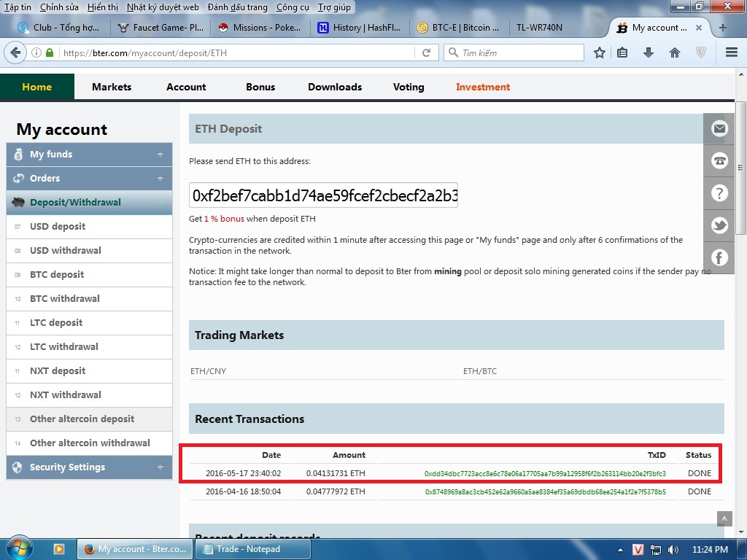
Task: Switch to Faucet Game tab
Action: coord(160,28)
